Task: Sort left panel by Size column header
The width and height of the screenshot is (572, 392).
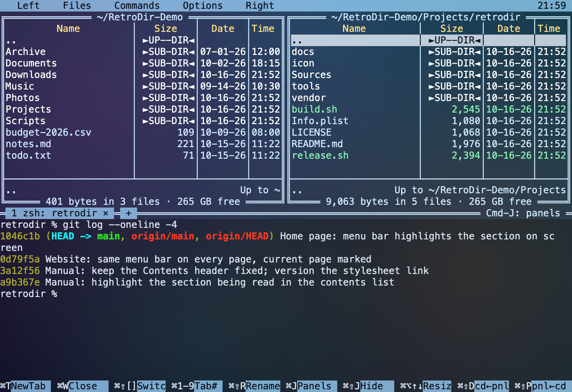Action: [166, 28]
